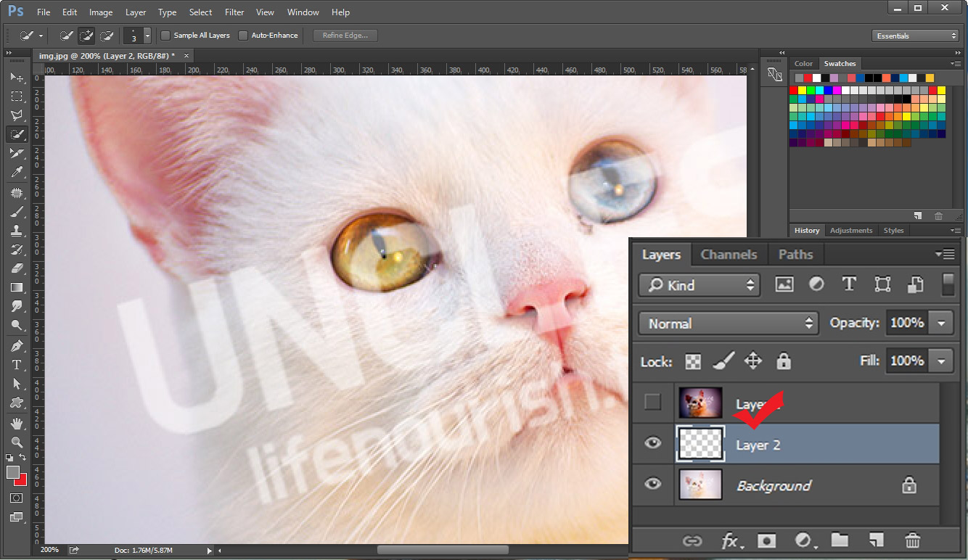Add a layer mask

pos(766,540)
